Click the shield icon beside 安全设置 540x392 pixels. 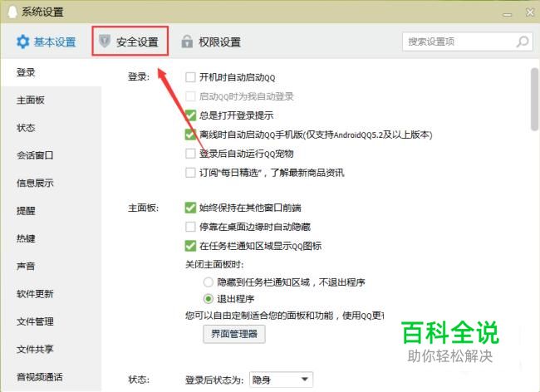tap(104, 41)
